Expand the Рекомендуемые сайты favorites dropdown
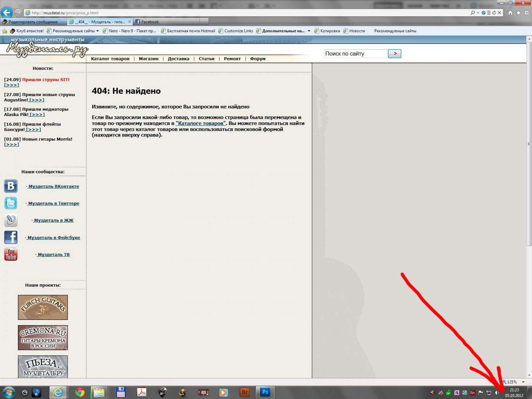The height and width of the screenshot is (399, 532). click(98, 31)
